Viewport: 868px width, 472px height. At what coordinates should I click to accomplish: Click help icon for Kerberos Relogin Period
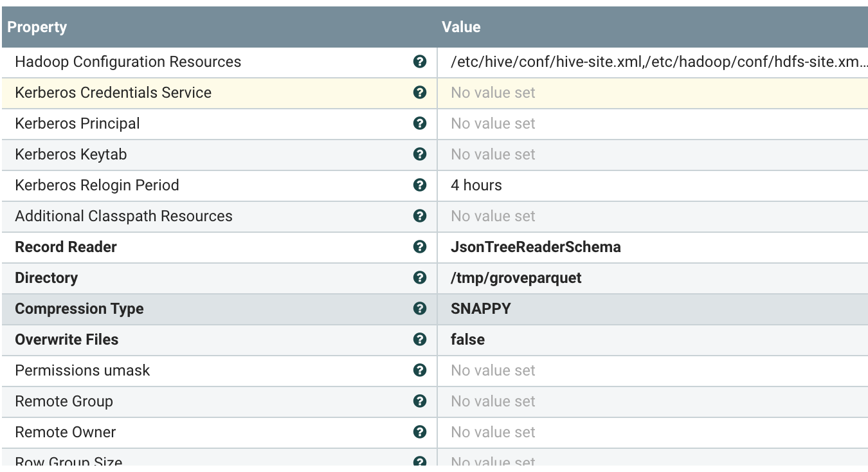pos(420,185)
